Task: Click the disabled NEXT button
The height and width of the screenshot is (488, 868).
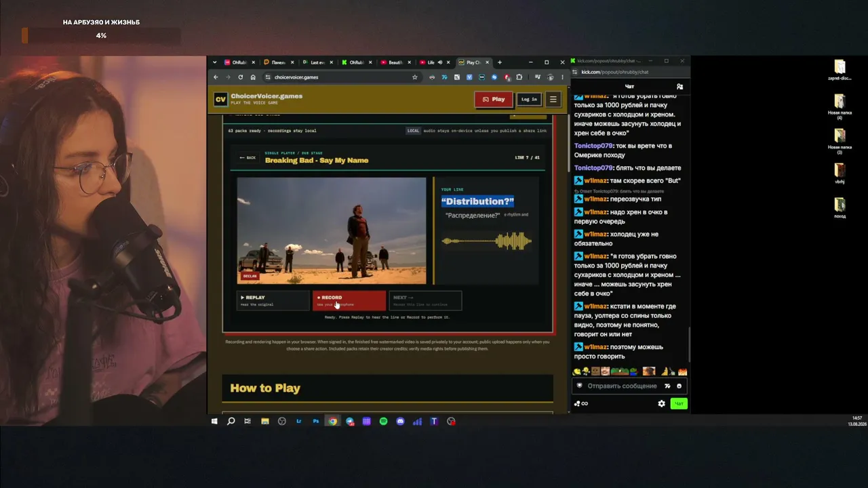Action: 425,300
